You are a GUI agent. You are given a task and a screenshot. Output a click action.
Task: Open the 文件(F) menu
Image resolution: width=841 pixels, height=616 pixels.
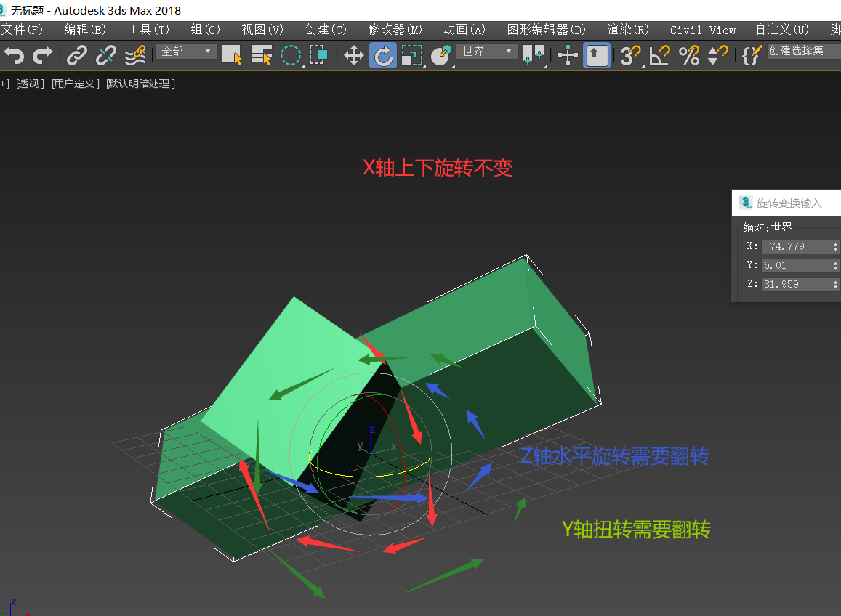point(22,30)
